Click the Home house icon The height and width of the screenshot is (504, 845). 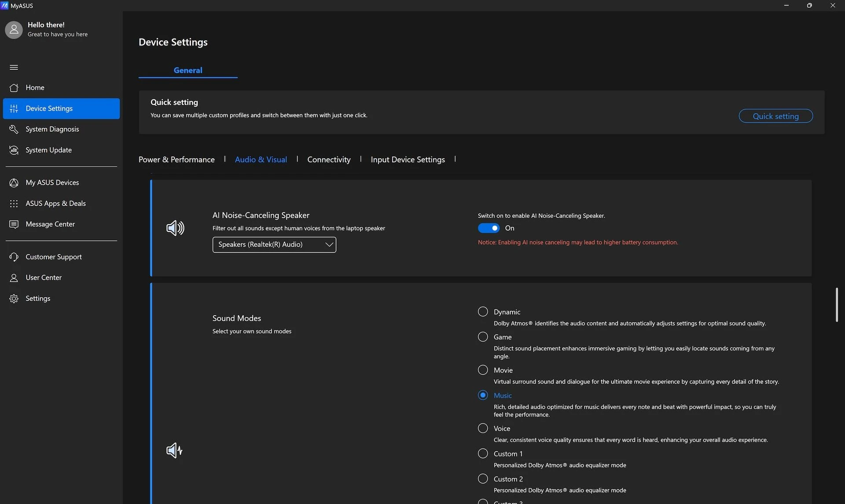pos(14,88)
